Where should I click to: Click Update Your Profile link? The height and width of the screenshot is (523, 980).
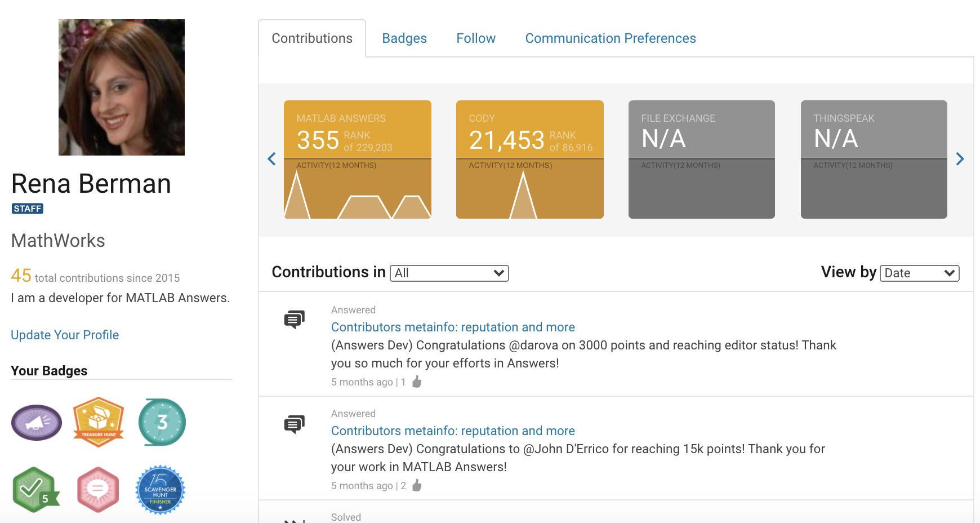(x=65, y=335)
